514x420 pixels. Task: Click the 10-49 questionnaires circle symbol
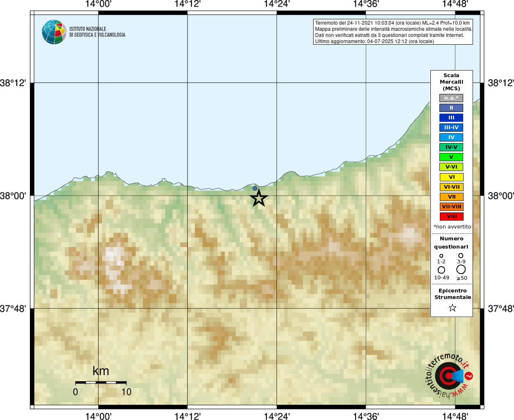click(441, 270)
